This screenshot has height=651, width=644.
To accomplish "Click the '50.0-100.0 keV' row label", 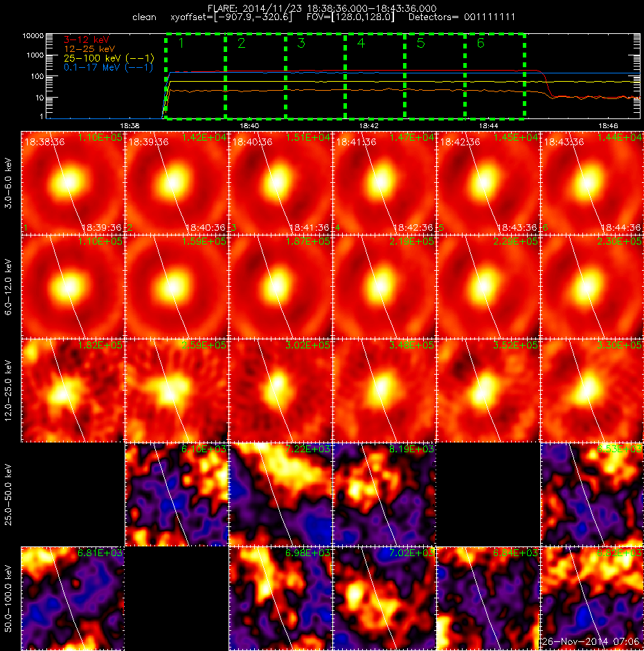I will (x=9, y=598).
